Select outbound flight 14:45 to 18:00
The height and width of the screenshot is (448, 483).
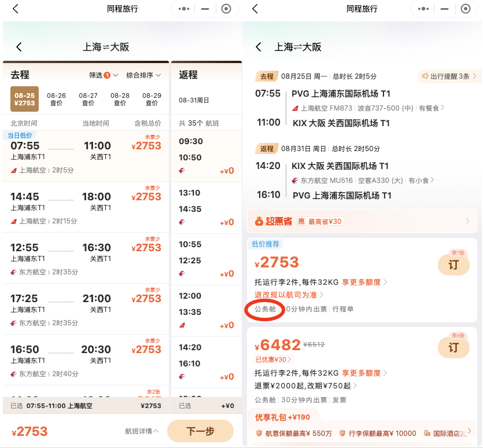click(x=86, y=207)
